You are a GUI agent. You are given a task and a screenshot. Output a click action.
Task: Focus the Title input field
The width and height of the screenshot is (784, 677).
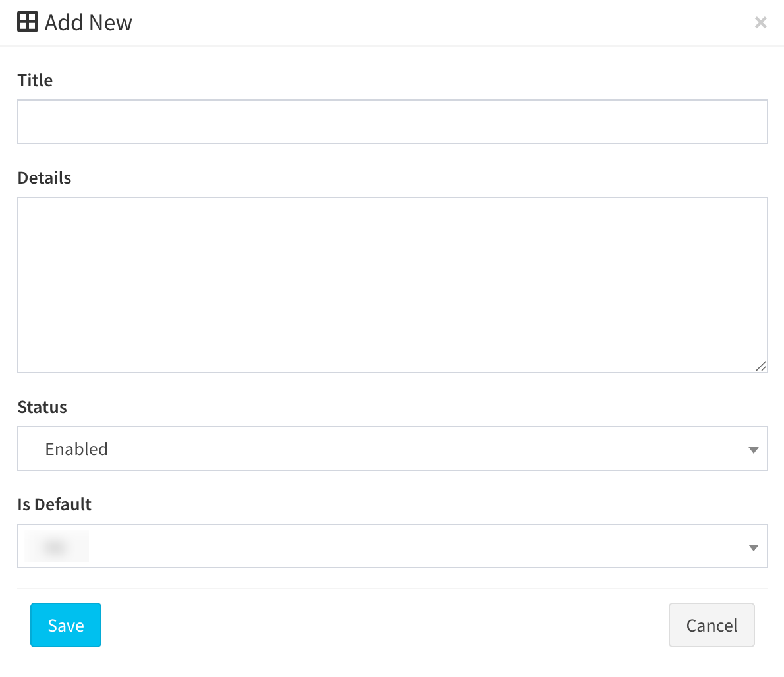click(392, 122)
